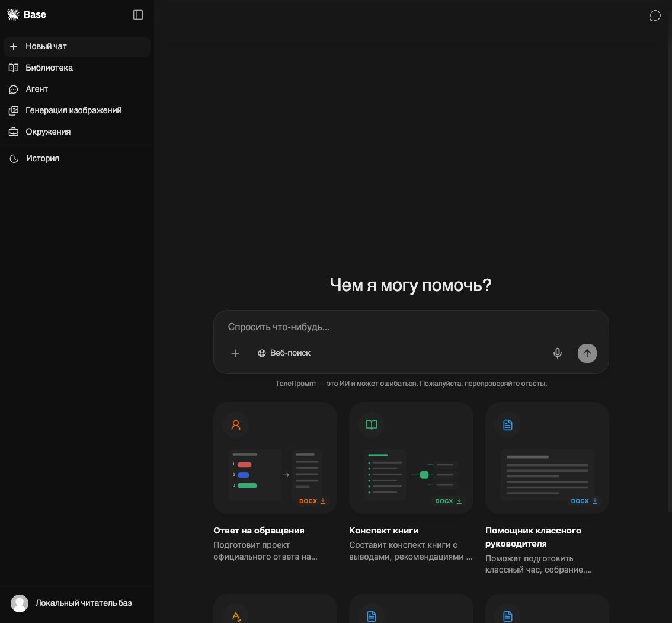This screenshot has width=672, height=623.
Task: Click the Ответ на обращения preview thumbnail
Action: pos(275,458)
